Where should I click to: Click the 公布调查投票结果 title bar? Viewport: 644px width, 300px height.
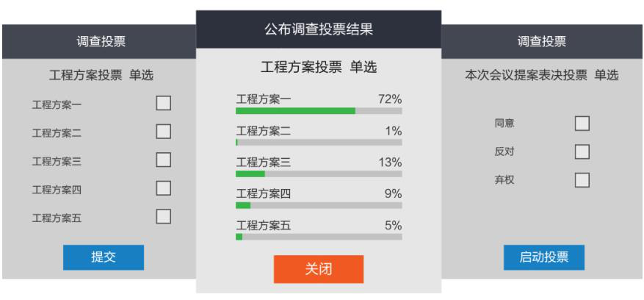(319, 30)
